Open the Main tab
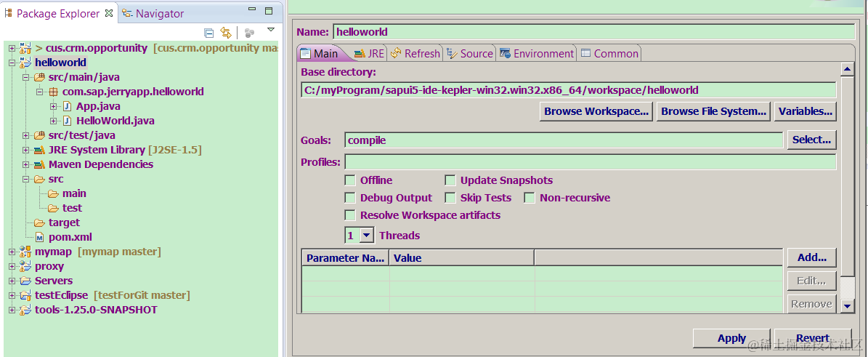The width and height of the screenshot is (868, 357). (x=320, y=53)
